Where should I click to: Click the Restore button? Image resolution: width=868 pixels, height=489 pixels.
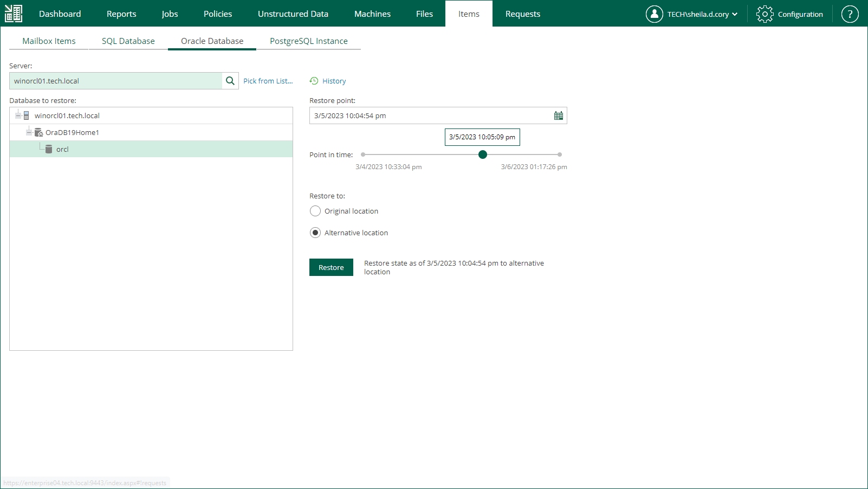(331, 267)
